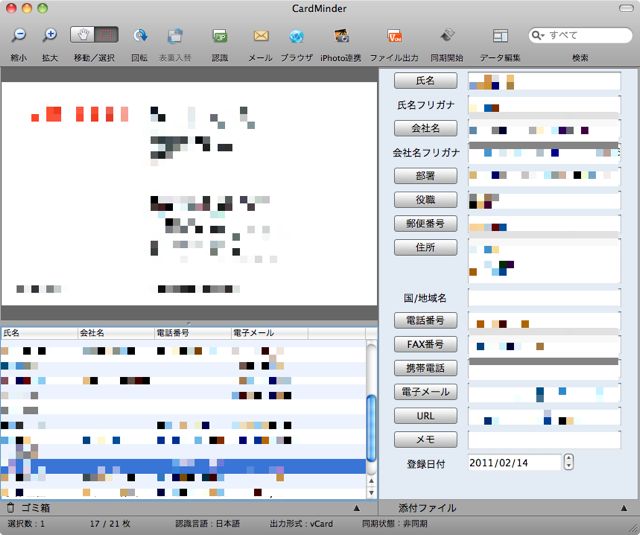
Task: Click the 携帯電話 button
Action: pyautogui.click(x=425, y=368)
